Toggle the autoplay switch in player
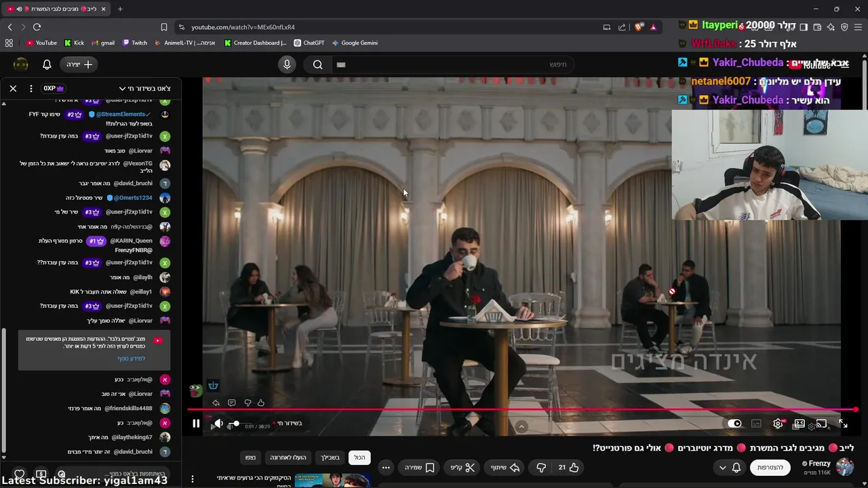868x488 pixels. (734, 424)
